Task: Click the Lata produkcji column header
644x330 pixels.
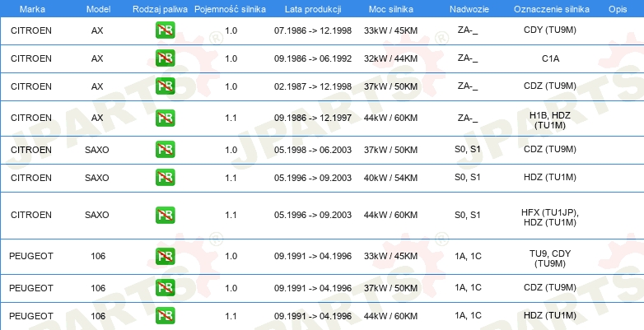Action: 313,9
